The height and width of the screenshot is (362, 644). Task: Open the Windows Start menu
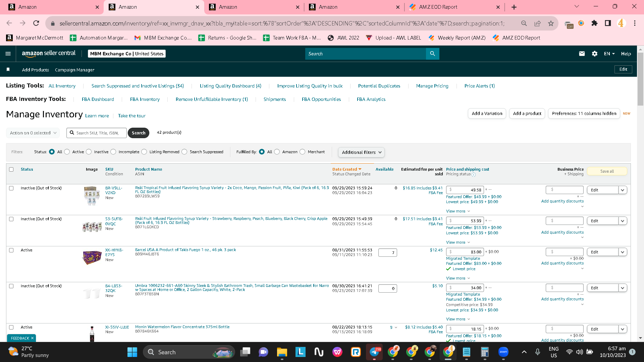tap(132, 352)
